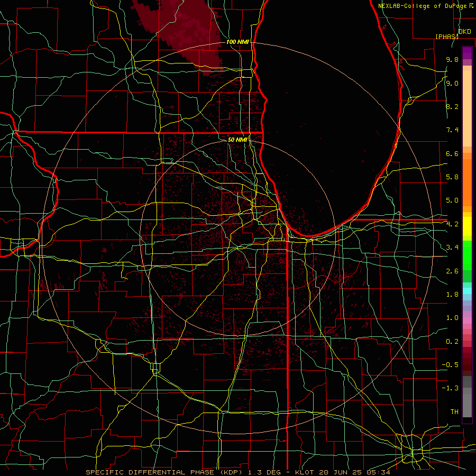Click the SPECIFIC DIFFERENTIAL PHASE (KDP) title

pos(164,472)
